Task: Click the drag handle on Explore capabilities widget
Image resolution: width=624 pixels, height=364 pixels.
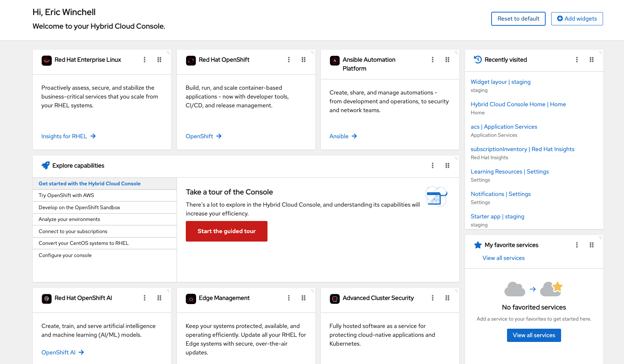Action: point(447,165)
